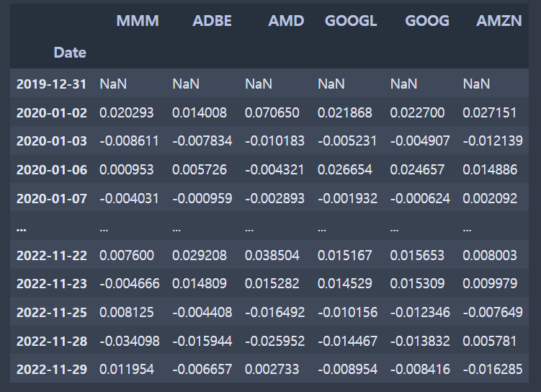
Task: Click cell value 0.027151
Action: (490, 113)
